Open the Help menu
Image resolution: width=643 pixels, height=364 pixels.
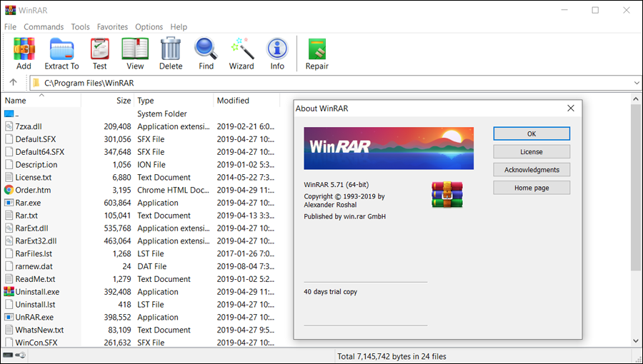(x=179, y=26)
